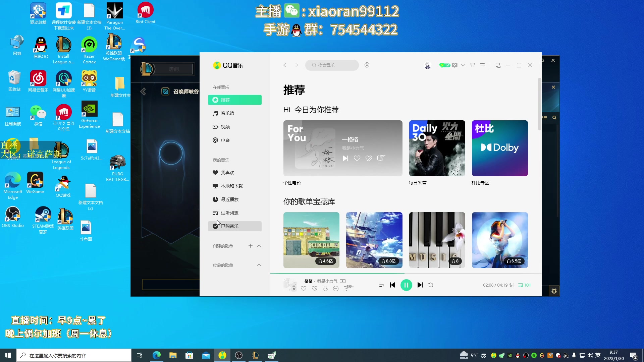Viewport: 644px width, 362px height.
Task: Click the now-playing album art thumbnail
Action: click(290, 285)
